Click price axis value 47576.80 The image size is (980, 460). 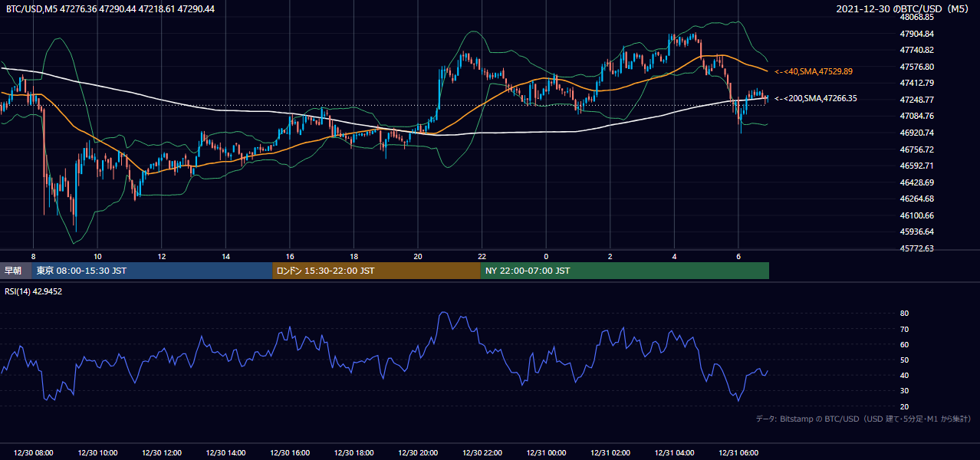[917, 67]
